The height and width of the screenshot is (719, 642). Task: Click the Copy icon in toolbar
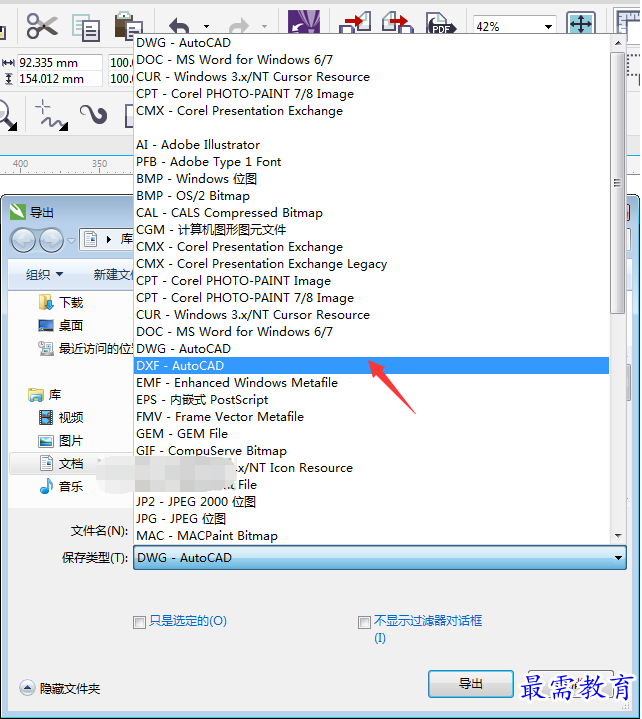tap(86, 28)
